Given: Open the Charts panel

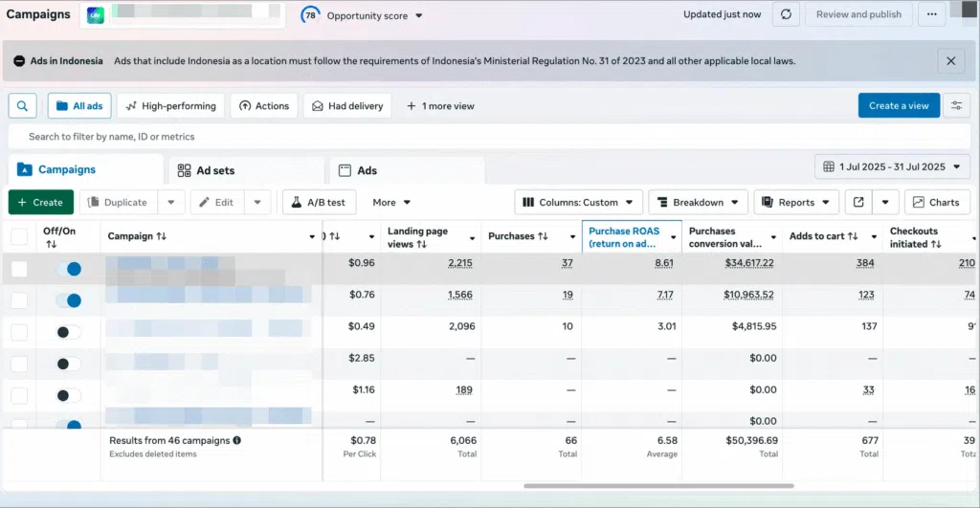Looking at the screenshot, I should 937,202.
